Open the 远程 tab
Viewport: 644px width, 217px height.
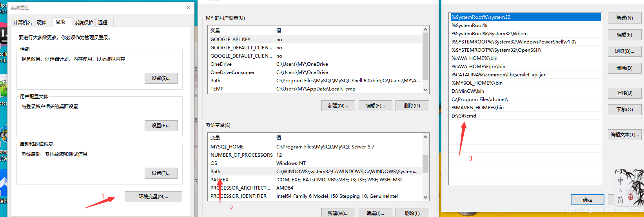tap(103, 22)
